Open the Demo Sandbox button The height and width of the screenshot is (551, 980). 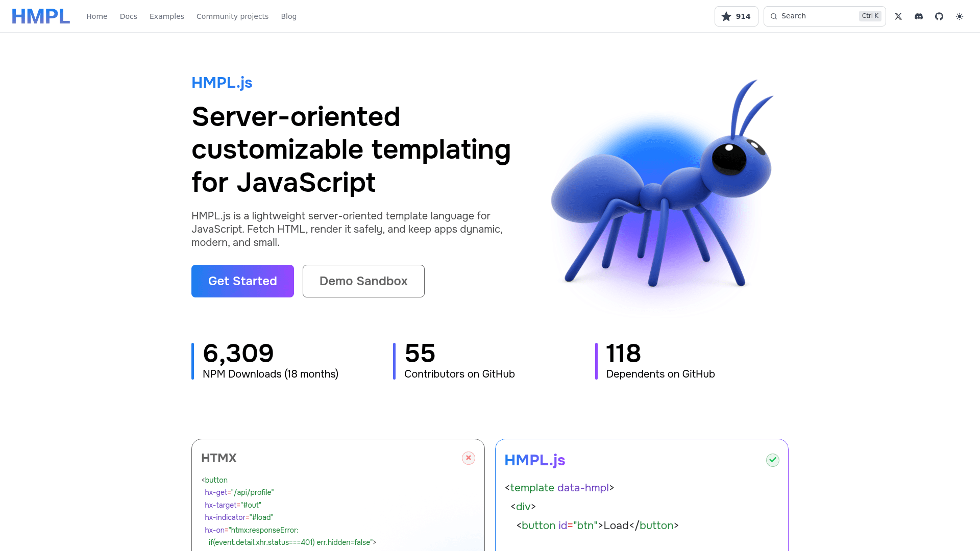pyautogui.click(x=363, y=281)
